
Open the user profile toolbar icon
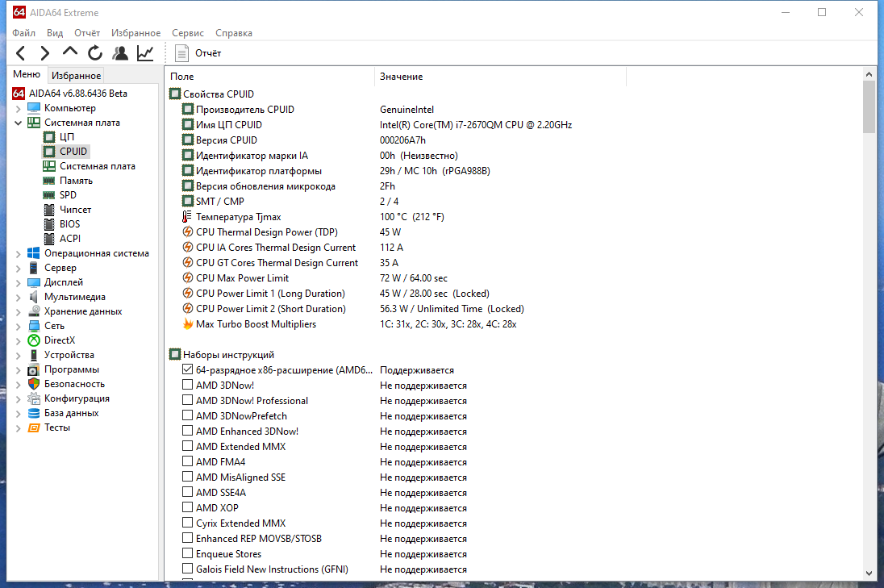tap(119, 53)
